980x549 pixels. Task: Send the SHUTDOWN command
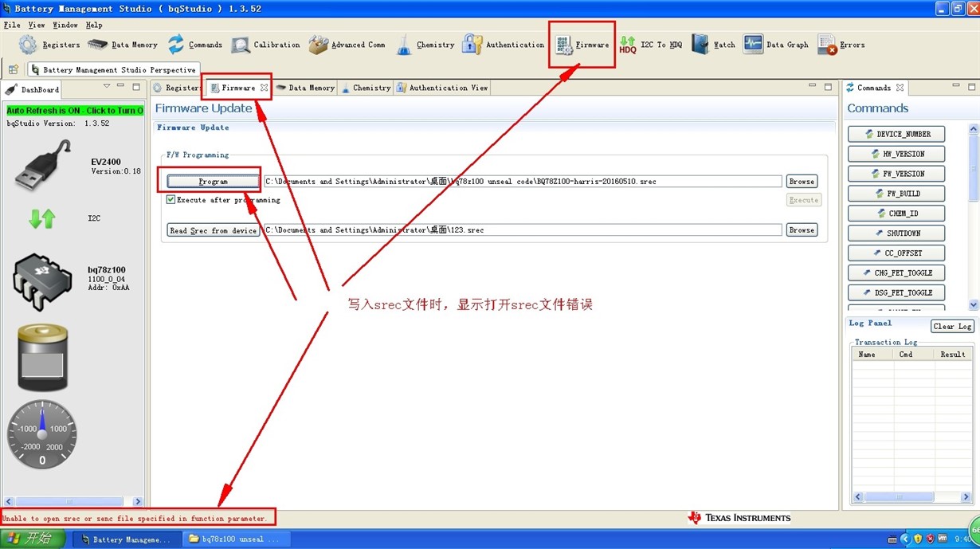point(896,233)
